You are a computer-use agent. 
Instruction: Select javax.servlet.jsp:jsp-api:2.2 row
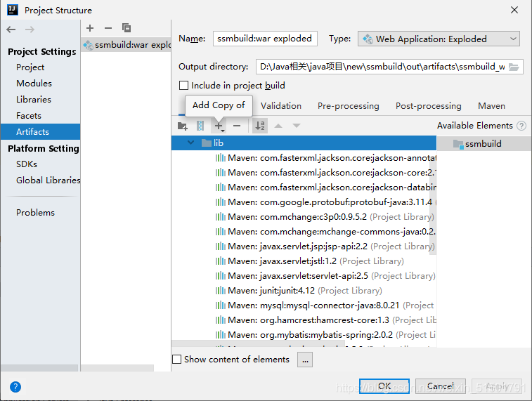tap(304, 246)
